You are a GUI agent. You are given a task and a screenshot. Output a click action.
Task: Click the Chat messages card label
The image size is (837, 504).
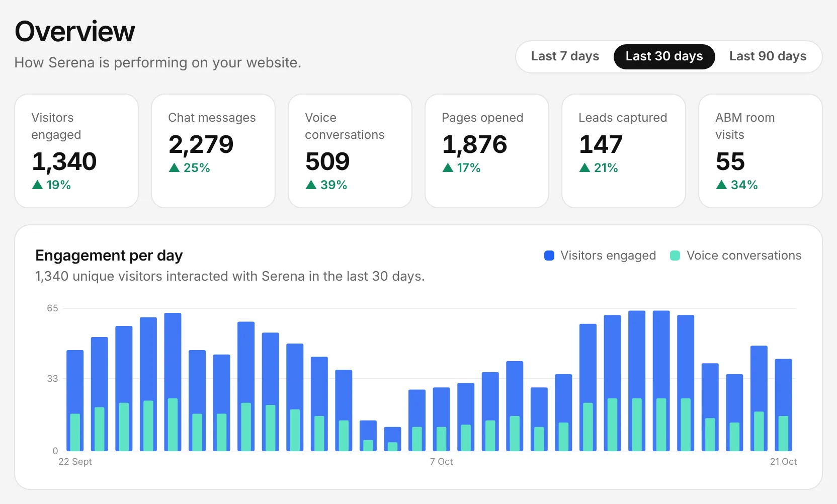[212, 118]
